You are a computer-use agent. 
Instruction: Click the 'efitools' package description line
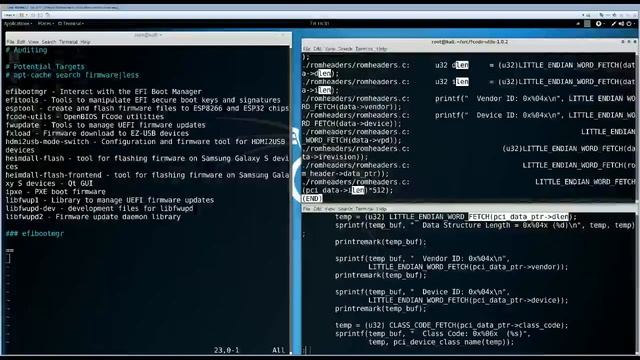tap(143, 100)
